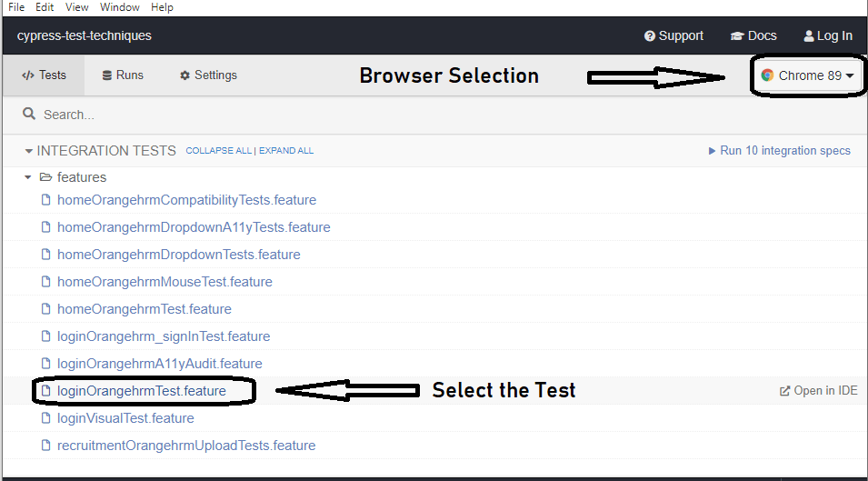The image size is (868, 481).
Task: Switch to the Tests tab
Action: coord(44,75)
